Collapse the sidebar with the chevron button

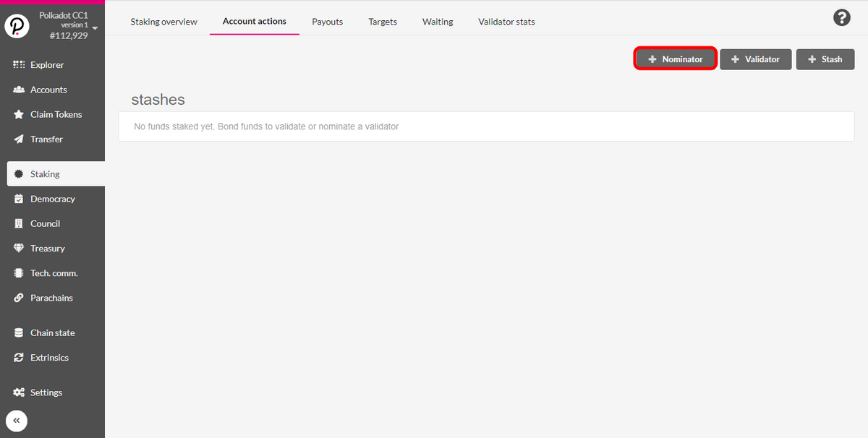coord(16,421)
